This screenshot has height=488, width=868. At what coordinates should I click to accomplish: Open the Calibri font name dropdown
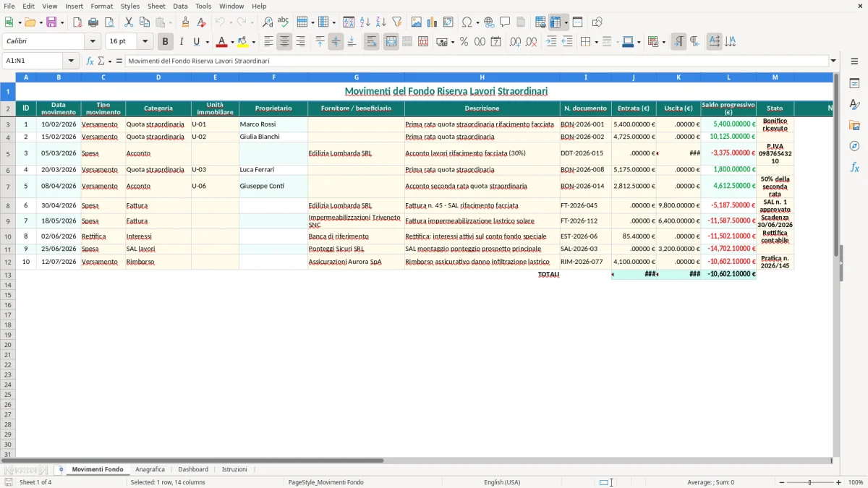93,42
